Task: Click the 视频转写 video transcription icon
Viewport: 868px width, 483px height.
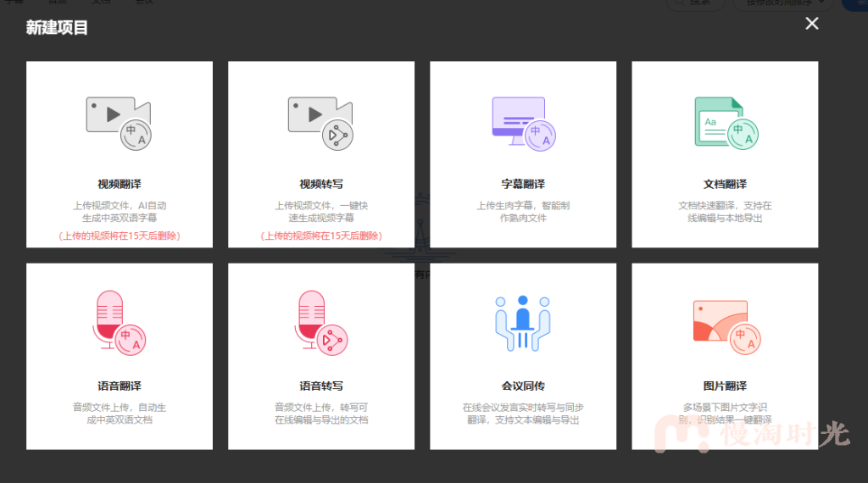Action: [321, 124]
